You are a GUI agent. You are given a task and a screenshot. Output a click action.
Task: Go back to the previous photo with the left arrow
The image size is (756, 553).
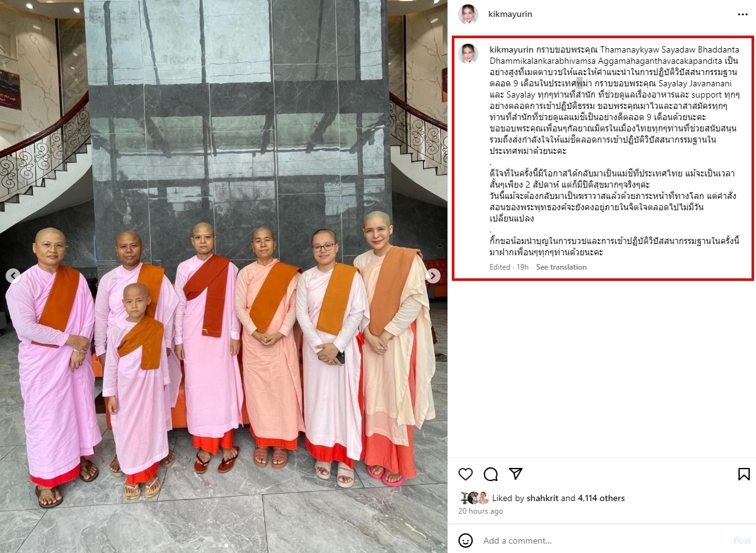coord(13,275)
